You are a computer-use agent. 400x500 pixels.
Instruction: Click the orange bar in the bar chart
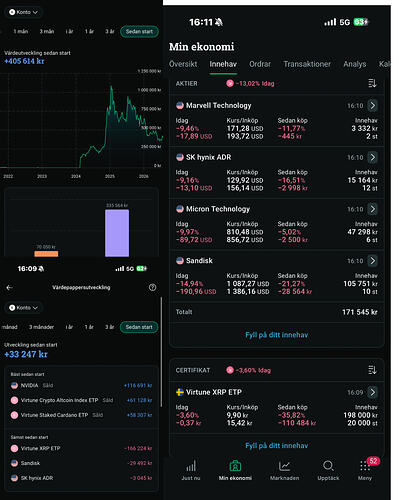[x=46, y=254]
